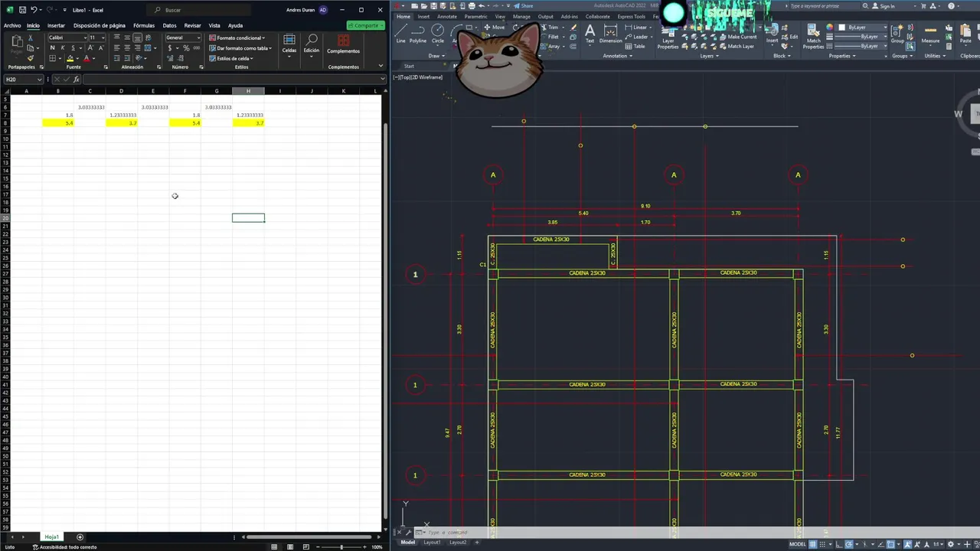Select the AutoCAD Circle tool
980x551 pixels.
438,34
